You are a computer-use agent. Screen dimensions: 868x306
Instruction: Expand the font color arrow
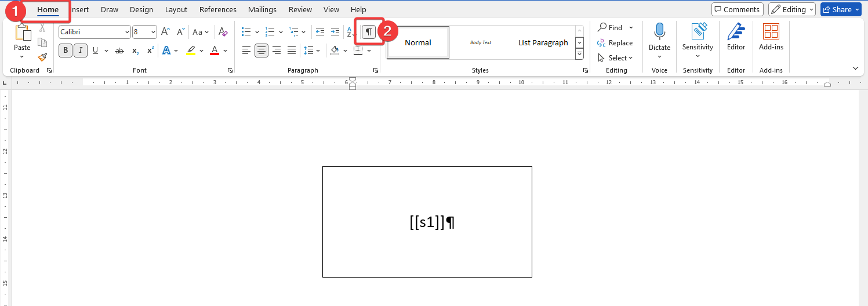(225, 51)
